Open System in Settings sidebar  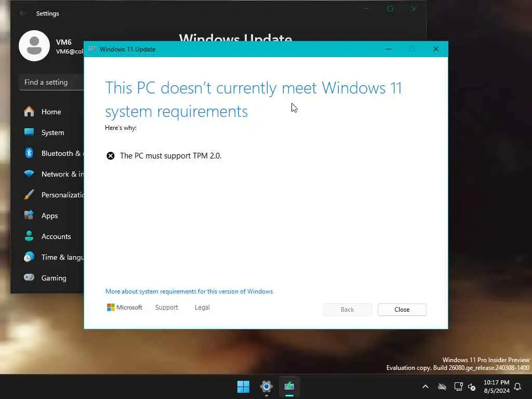pyautogui.click(x=51, y=132)
